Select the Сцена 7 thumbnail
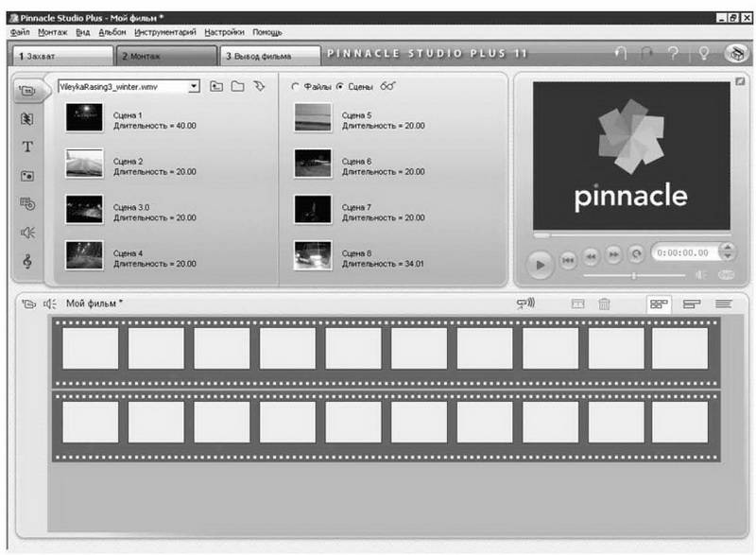Screen dimensions: 756x555 tap(313, 209)
